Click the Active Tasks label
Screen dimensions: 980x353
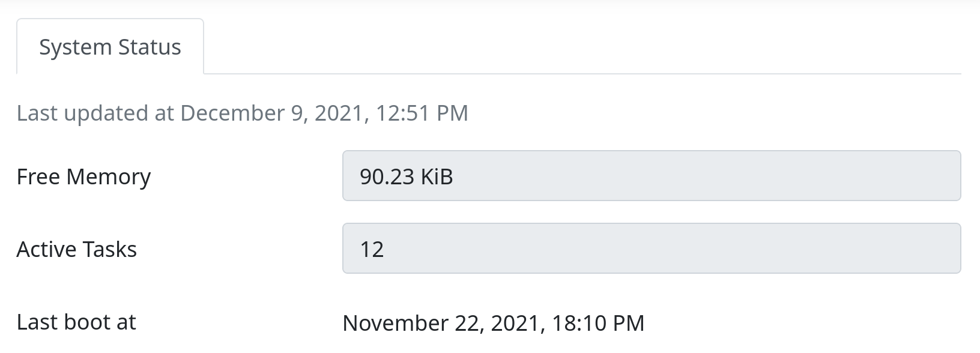coord(77,249)
